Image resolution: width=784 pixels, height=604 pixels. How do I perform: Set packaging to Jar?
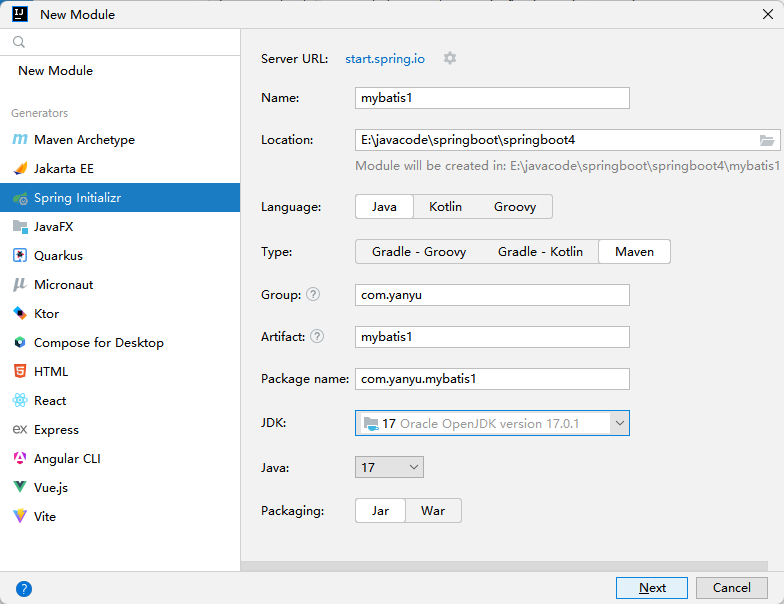380,510
